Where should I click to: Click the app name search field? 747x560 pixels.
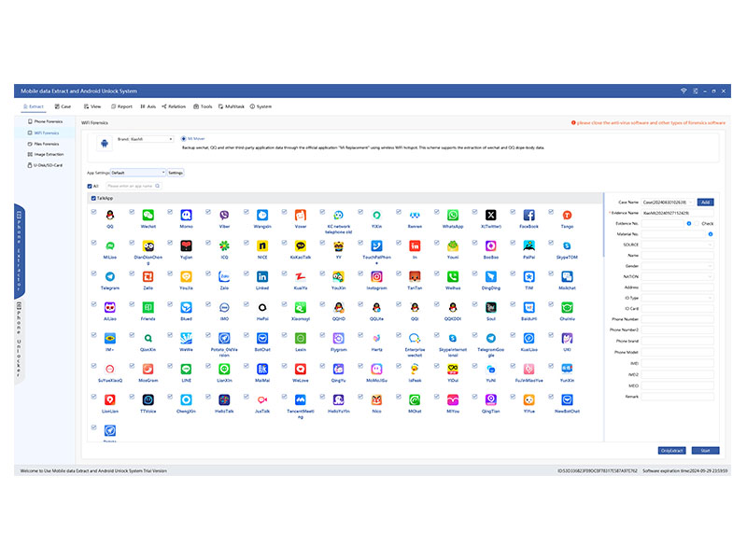pyautogui.click(x=134, y=186)
